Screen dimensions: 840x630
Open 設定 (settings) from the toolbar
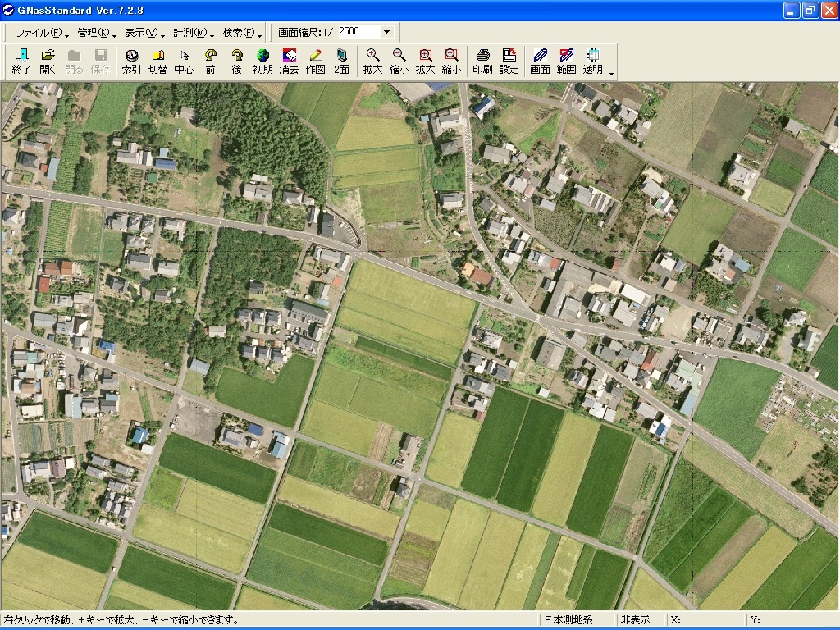(x=509, y=62)
